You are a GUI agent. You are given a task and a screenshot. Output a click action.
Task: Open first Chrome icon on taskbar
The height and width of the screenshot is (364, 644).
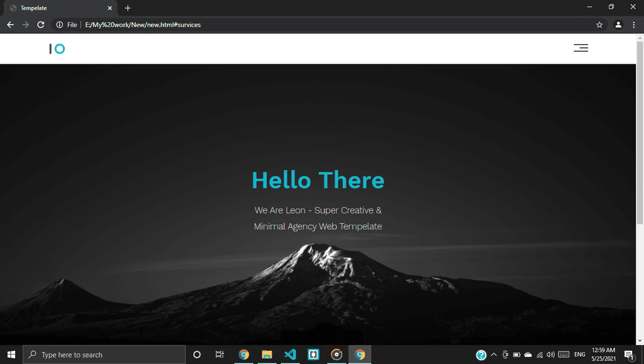pos(243,355)
